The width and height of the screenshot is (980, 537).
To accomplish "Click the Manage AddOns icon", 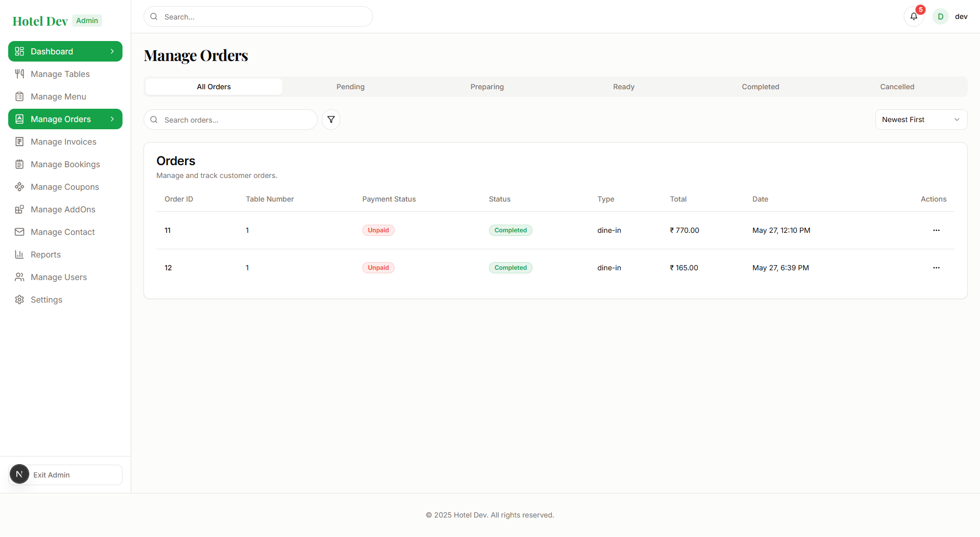I will coord(19,209).
